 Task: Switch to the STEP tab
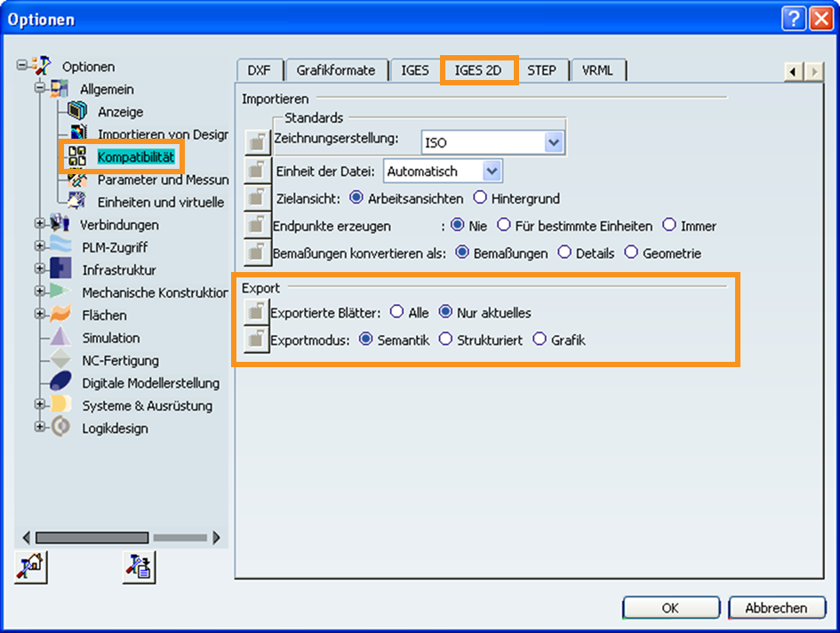pyautogui.click(x=541, y=70)
